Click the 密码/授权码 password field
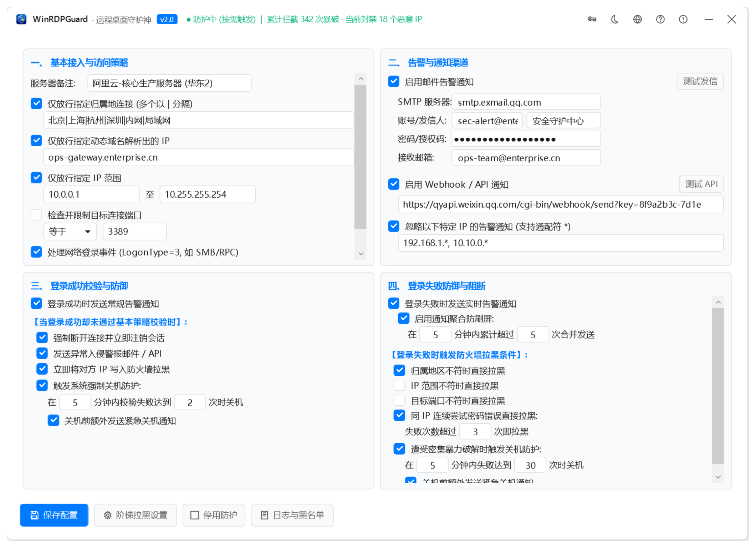 [x=526, y=139]
